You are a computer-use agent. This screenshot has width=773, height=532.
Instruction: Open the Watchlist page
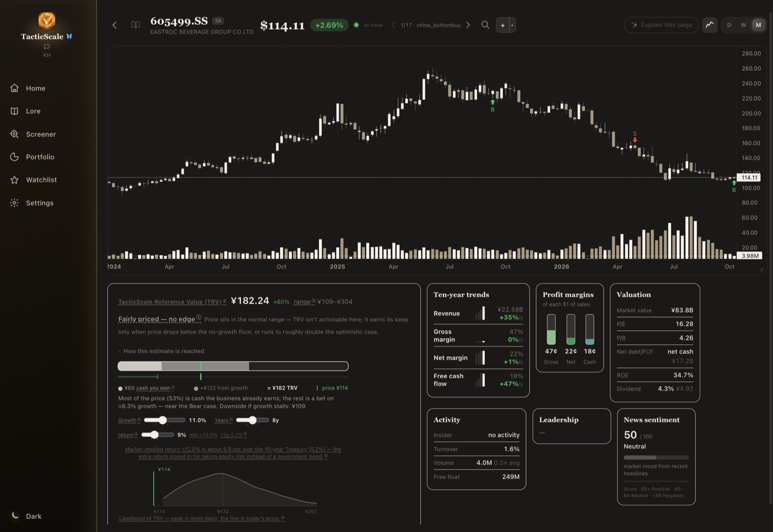tap(34, 180)
